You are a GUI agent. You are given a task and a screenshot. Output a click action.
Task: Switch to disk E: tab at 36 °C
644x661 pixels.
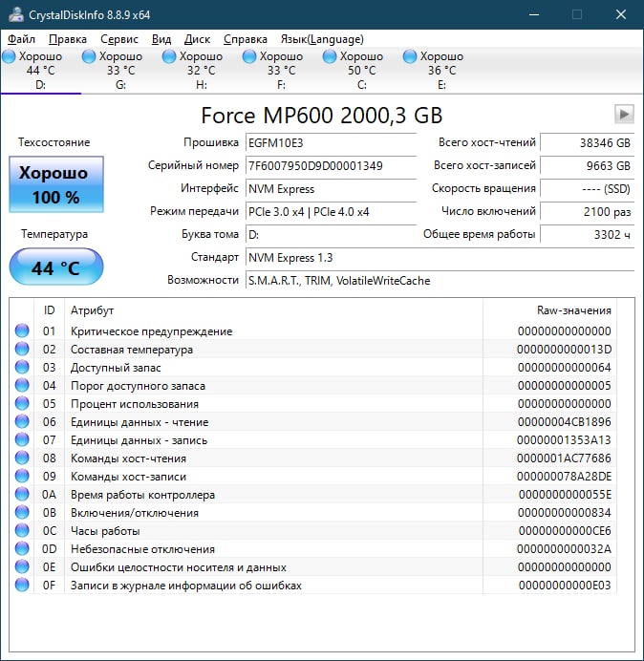[x=441, y=71]
